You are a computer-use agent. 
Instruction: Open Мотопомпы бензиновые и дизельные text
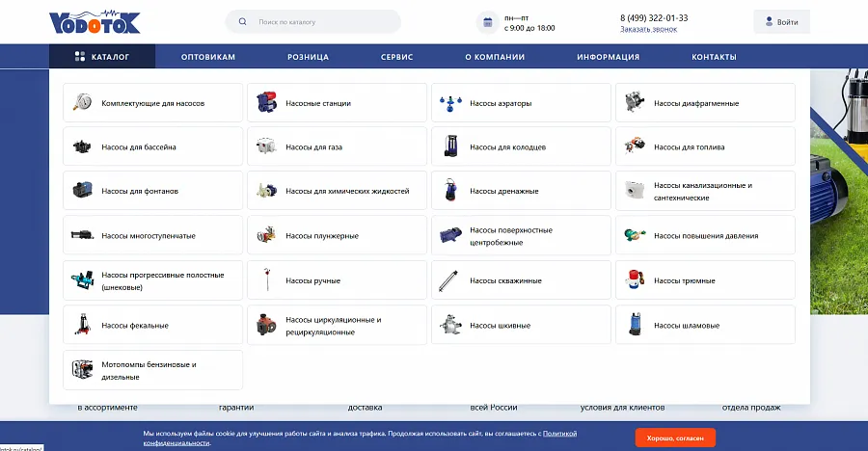[149, 371]
